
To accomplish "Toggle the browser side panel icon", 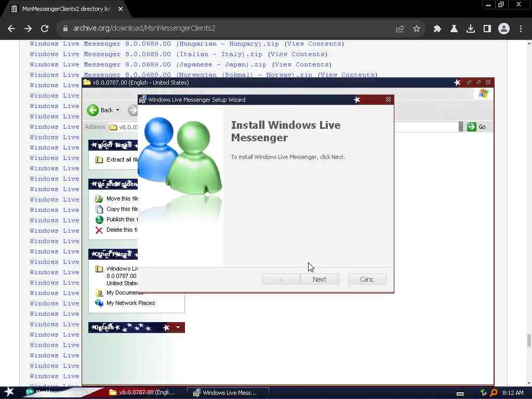I will pyautogui.click(x=487, y=29).
